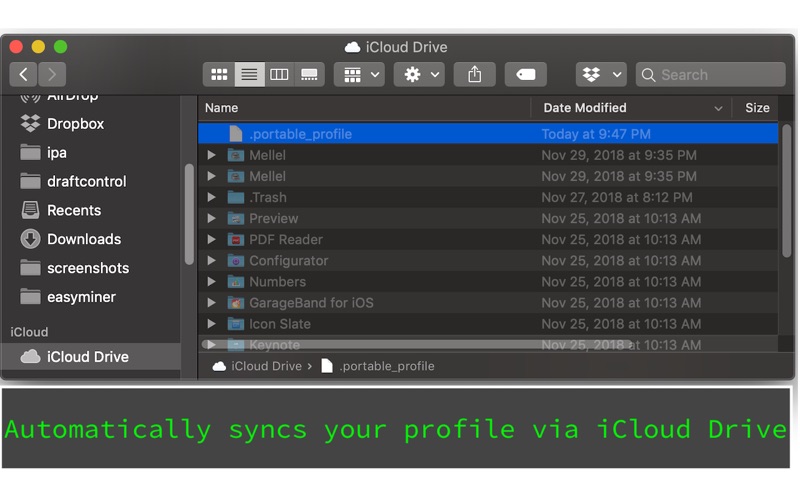Click the Nov 27, 2018 at 8:12 PM date

(x=617, y=197)
